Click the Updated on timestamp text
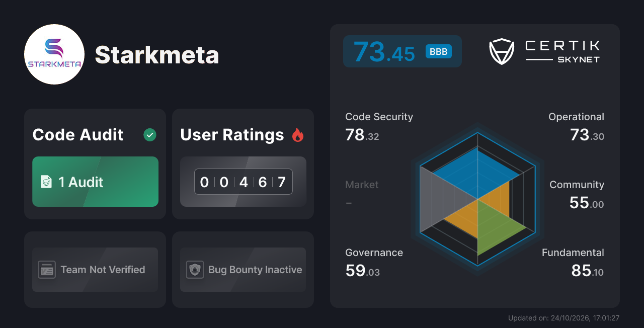 pos(563,318)
